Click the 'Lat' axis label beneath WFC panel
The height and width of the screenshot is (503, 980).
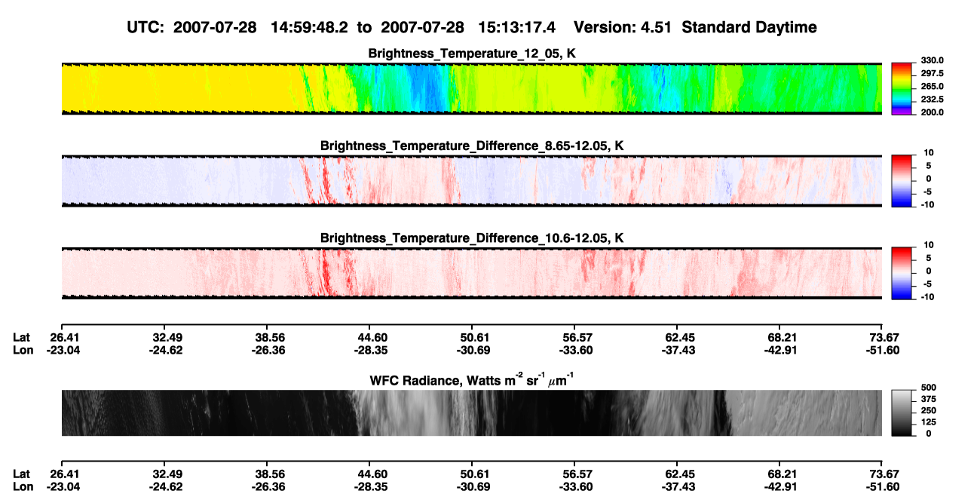[x=21, y=474]
